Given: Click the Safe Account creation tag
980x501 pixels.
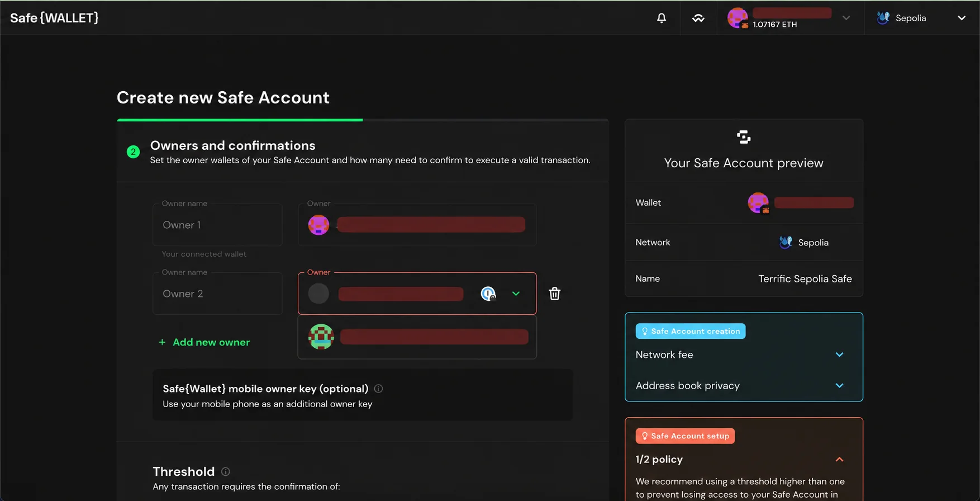Looking at the screenshot, I should pyautogui.click(x=691, y=331).
